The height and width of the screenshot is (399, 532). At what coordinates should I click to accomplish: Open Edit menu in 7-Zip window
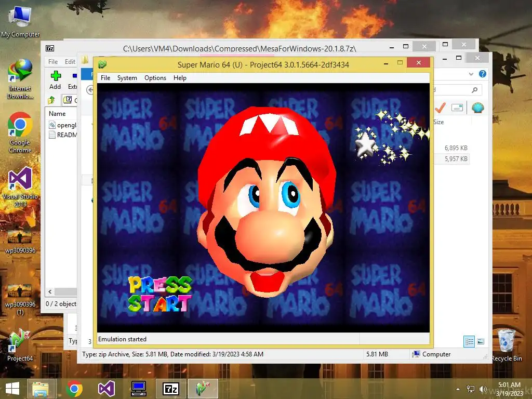click(x=70, y=61)
